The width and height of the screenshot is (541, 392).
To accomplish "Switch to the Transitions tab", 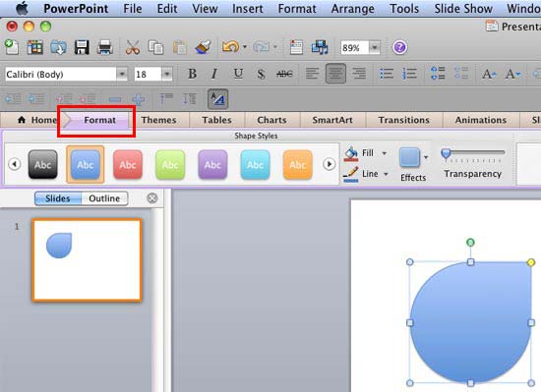I will [404, 120].
